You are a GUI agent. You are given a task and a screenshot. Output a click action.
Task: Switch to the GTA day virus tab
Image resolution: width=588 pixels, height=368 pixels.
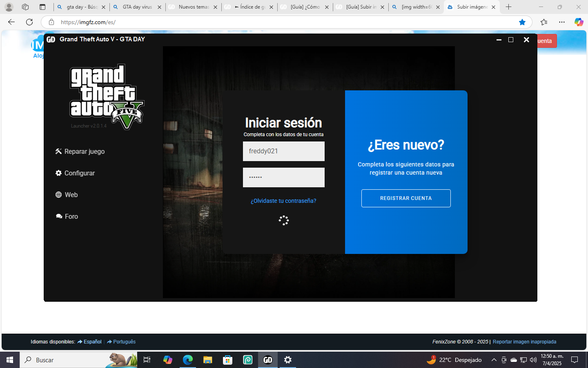137,7
